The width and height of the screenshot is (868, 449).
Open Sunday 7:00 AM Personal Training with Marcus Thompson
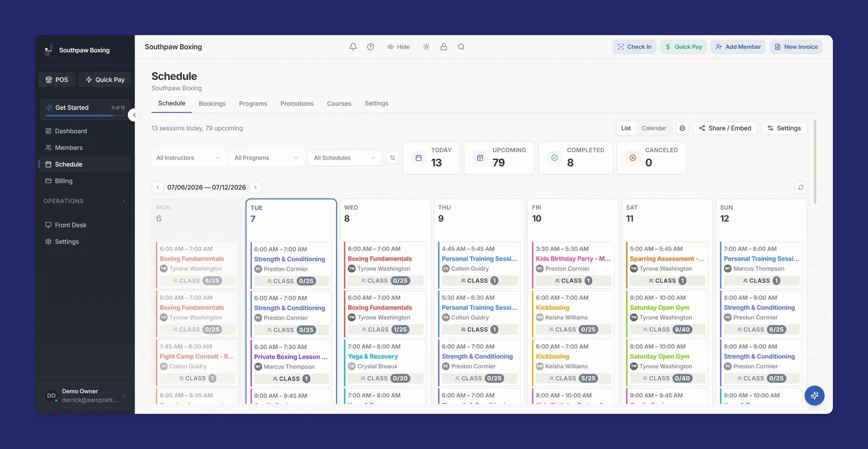coord(761,265)
